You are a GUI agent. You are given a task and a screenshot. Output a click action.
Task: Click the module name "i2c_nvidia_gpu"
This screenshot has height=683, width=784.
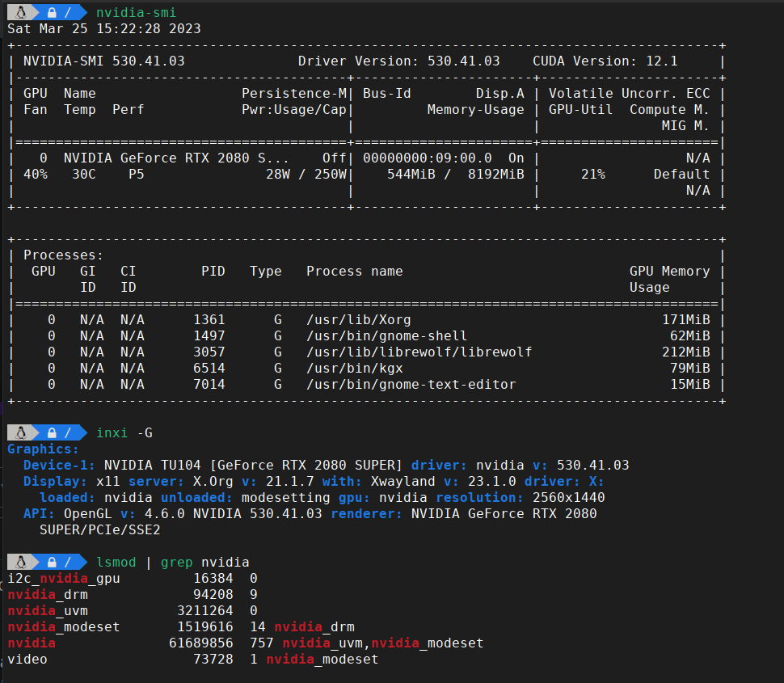[64, 579]
